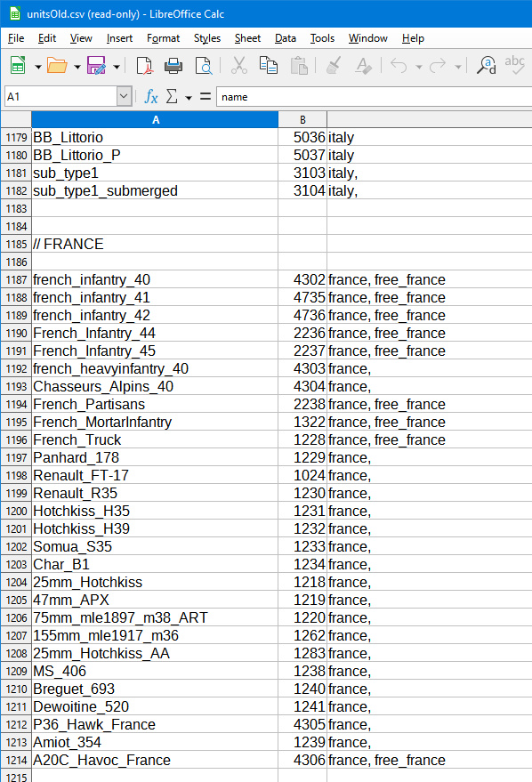Image resolution: width=532 pixels, height=782 pixels.
Task: Click the Formula equals sign icon
Action: pyautogui.click(x=206, y=96)
